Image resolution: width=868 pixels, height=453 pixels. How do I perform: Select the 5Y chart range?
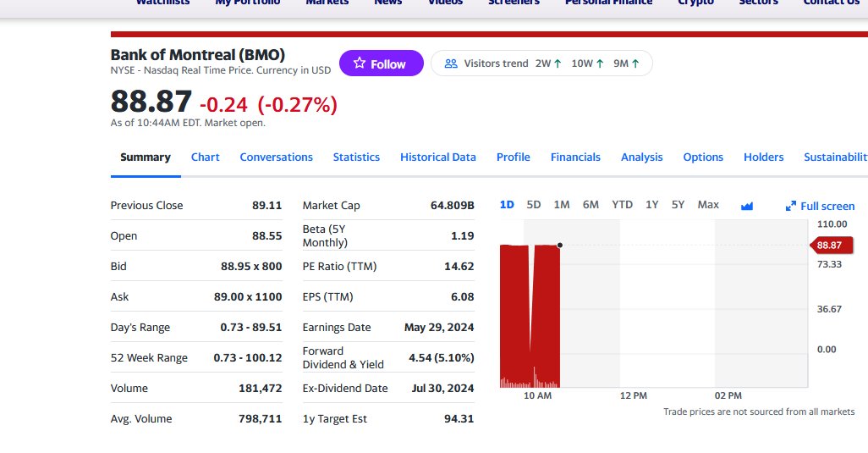(678, 205)
